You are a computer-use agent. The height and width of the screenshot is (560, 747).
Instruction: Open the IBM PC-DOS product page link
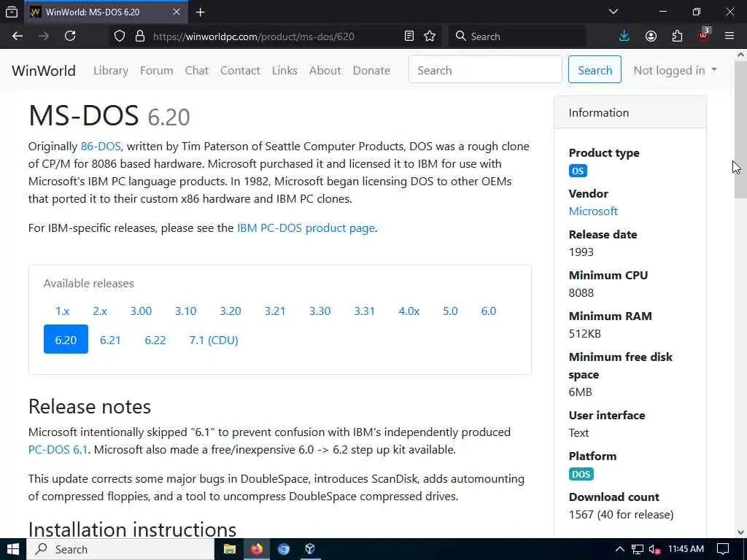pyautogui.click(x=306, y=228)
